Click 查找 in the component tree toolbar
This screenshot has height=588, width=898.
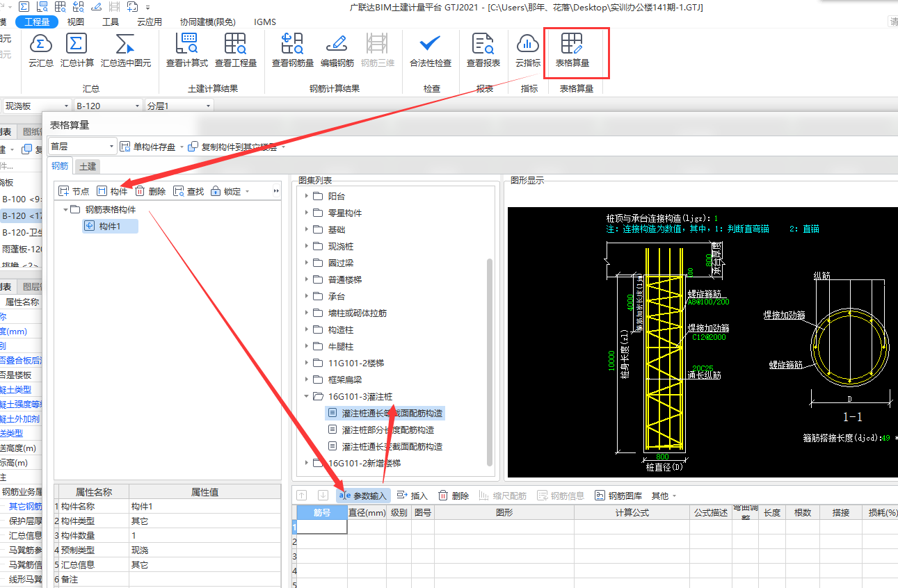coord(189,191)
